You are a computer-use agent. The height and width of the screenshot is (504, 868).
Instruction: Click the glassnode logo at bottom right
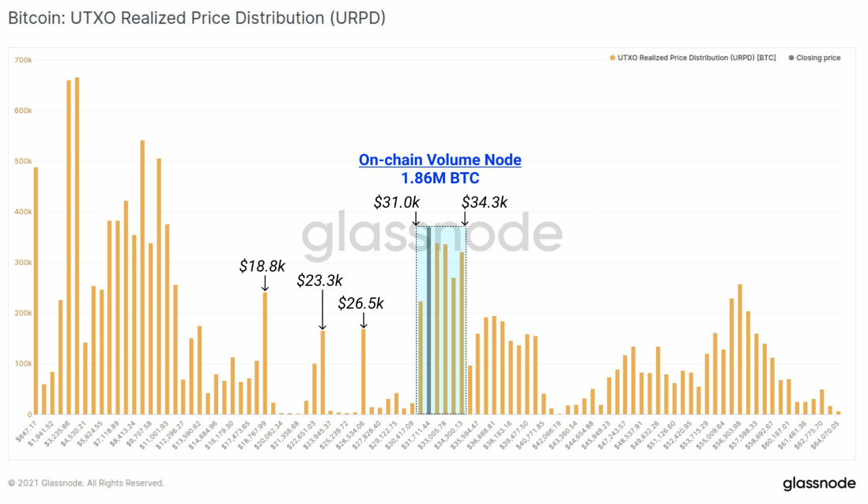click(819, 483)
